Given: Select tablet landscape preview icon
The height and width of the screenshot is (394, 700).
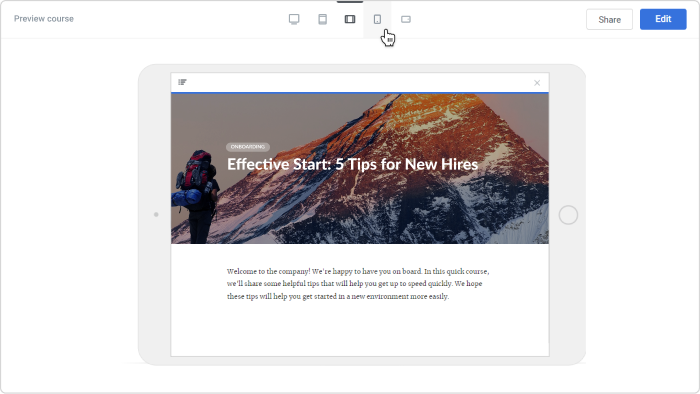Looking at the screenshot, I should [350, 19].
